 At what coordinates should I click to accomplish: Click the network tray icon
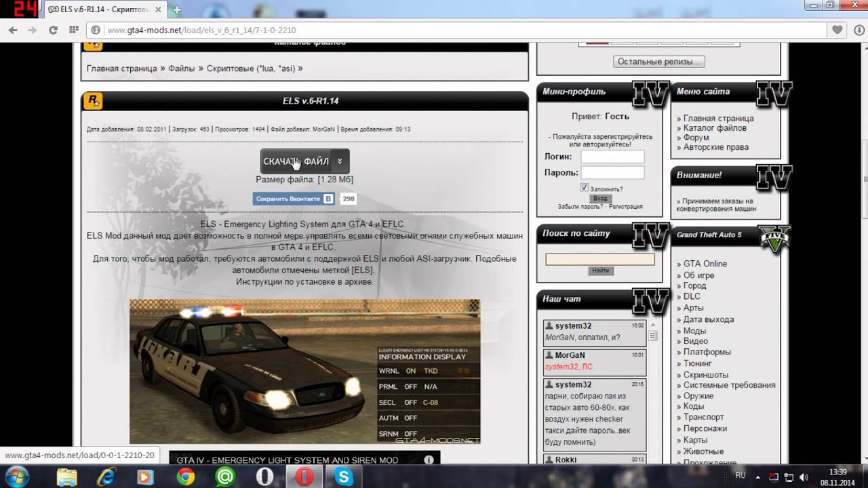click(789, 476)
